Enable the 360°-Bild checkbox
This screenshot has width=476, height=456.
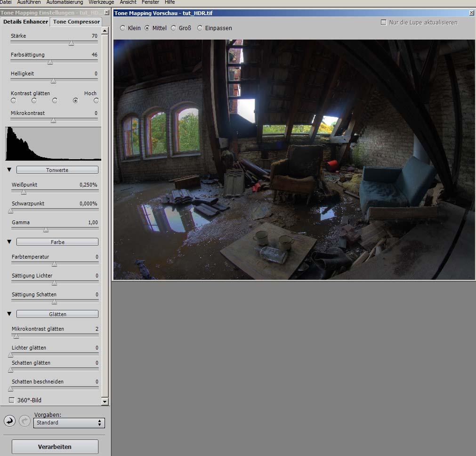pyautogui.click(x=12, y=400)
